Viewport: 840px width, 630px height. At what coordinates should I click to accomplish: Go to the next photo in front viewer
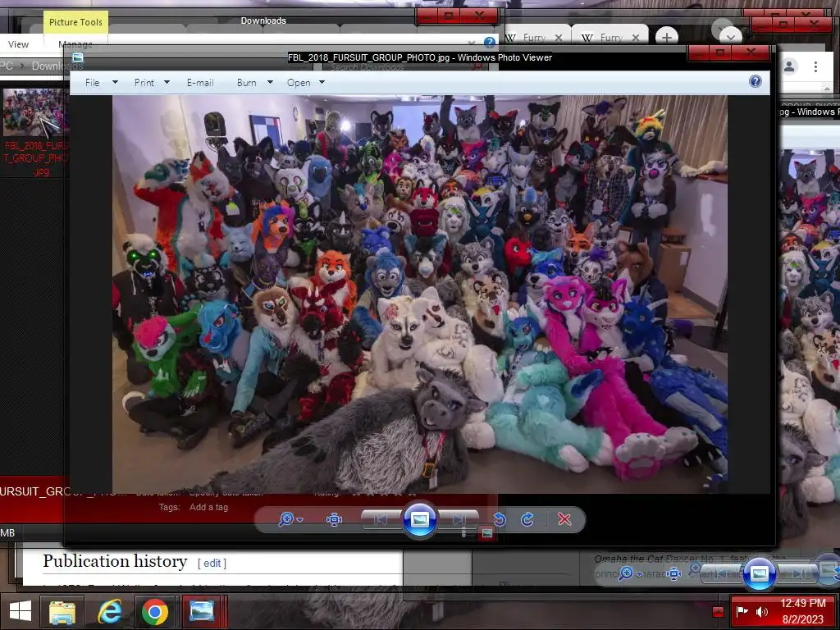[x=459, y=519]
